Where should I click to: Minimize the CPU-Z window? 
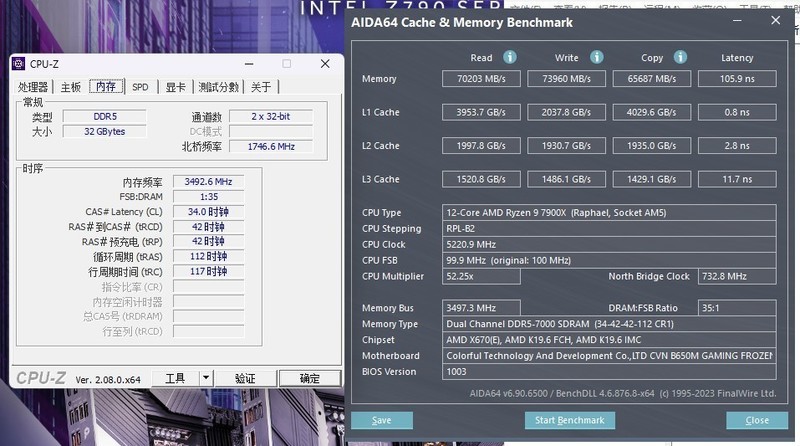[249, 64]
